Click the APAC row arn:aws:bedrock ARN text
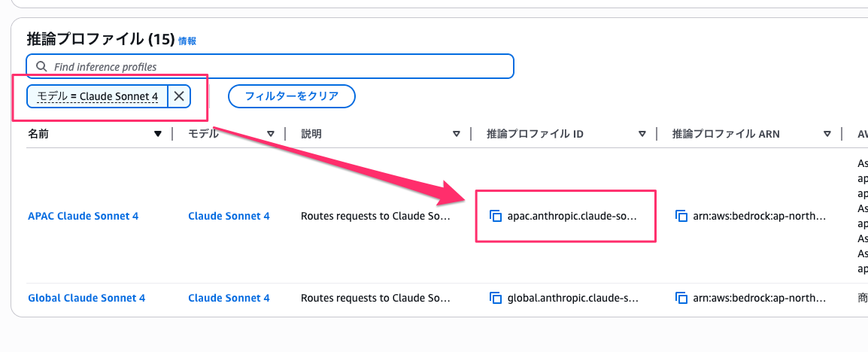This screenshot has width=868, height=352. click(760, 216)
